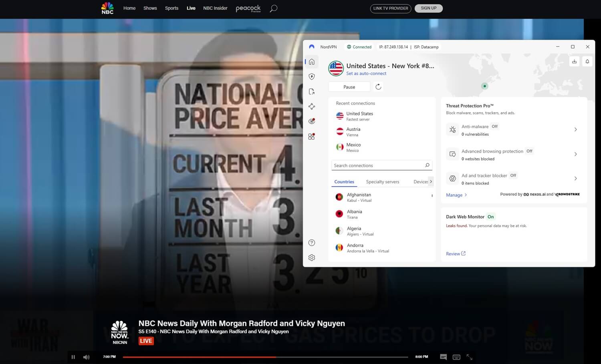Pause the VPN connection
601x364 pixels.
[349, 86]
